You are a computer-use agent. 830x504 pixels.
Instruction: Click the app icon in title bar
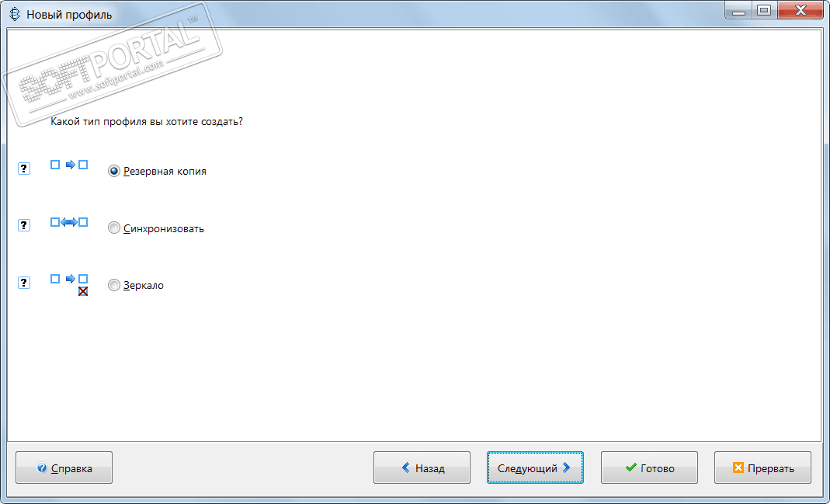(16, 14)
